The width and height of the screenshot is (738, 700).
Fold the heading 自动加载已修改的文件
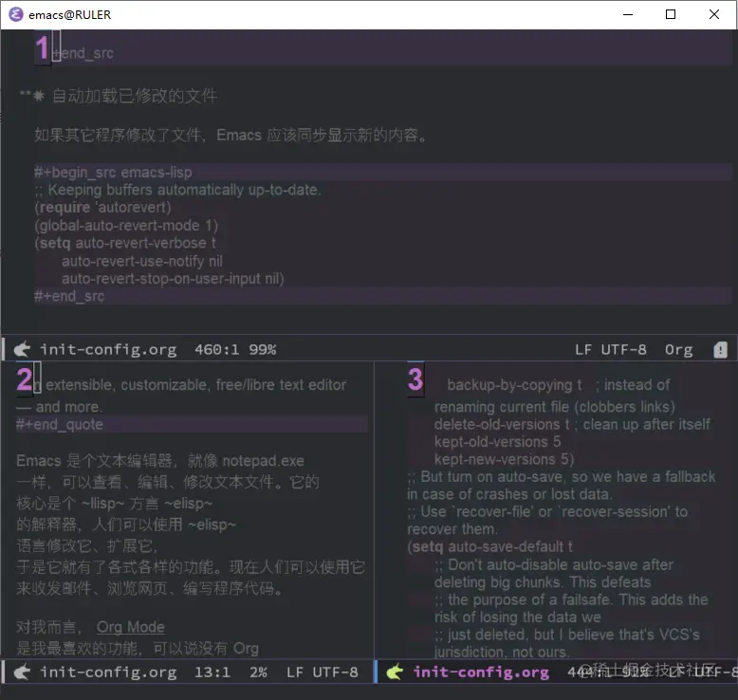(x=134, y=96)
